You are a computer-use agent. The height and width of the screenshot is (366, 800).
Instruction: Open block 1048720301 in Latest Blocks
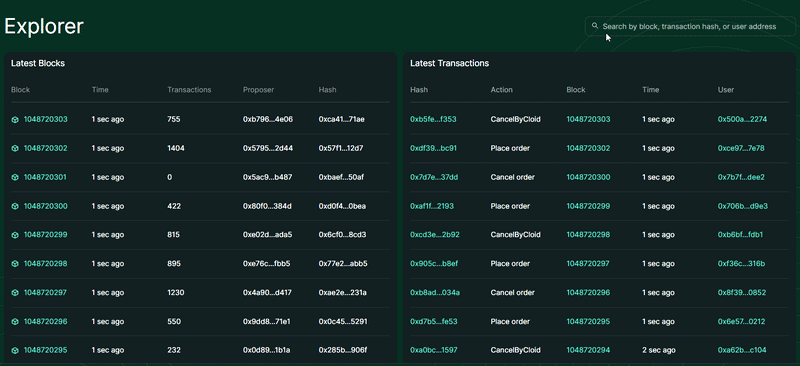point(45,177)
